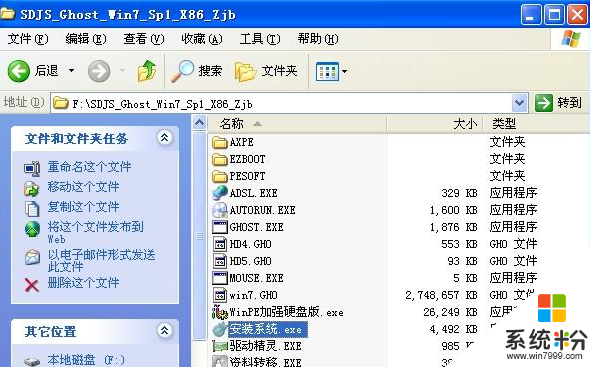
Task: Click 以电子邮件形式发送此文件 link
Action: (101, 260)
